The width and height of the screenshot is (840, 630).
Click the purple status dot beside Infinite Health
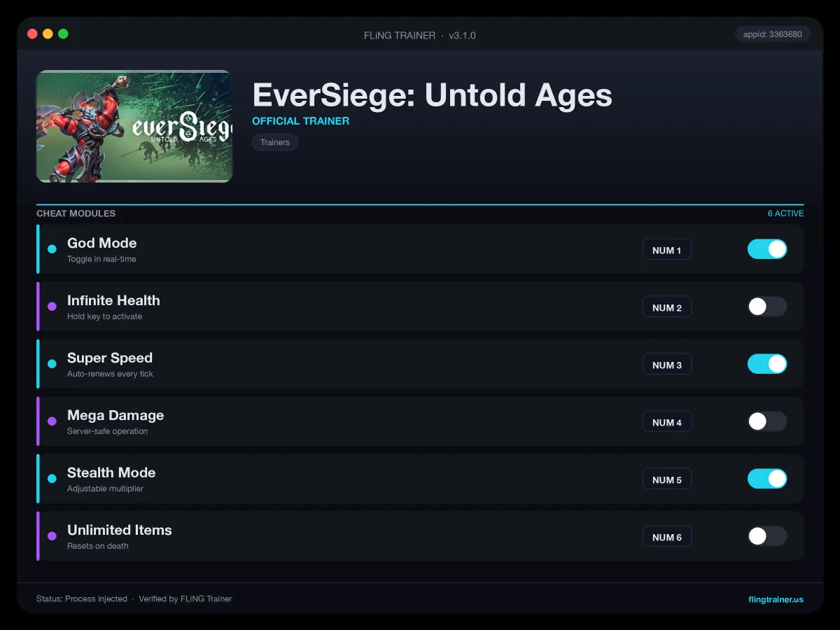pyautogui.click(x=52, y=307)
